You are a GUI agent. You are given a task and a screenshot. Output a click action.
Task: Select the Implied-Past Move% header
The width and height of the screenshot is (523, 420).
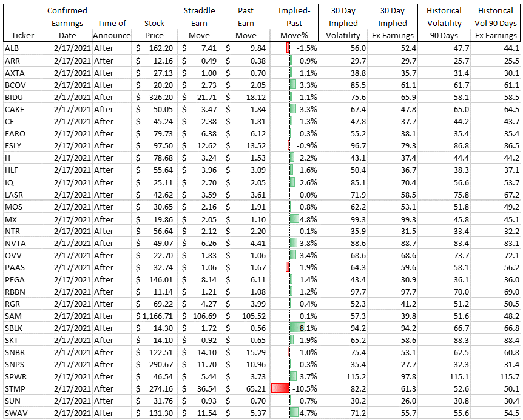[x=294, y=23]
